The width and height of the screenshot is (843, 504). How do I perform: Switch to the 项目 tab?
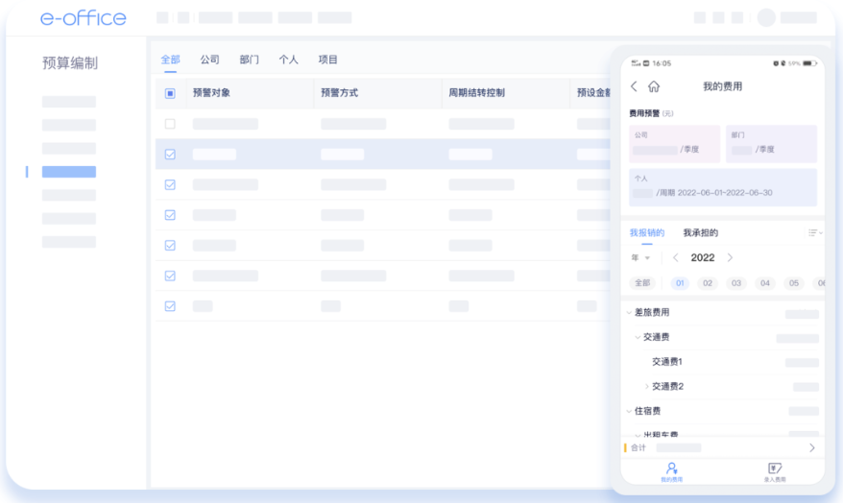327,60
